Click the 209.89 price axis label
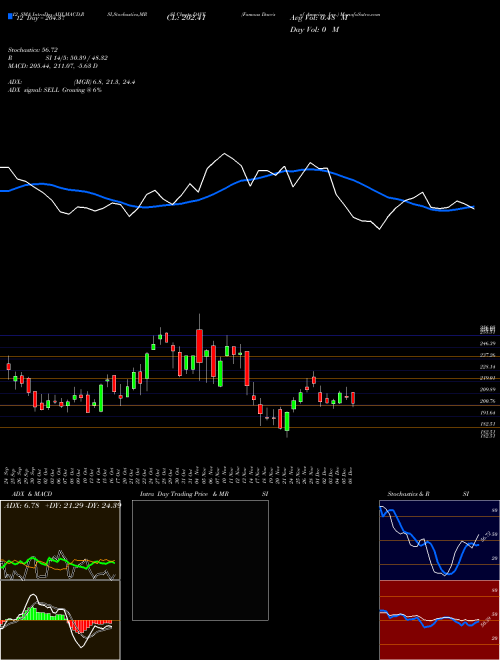Image resolution: width=500 pixels, height=660 pixels. pyautogui.click(x=488, y=390)
